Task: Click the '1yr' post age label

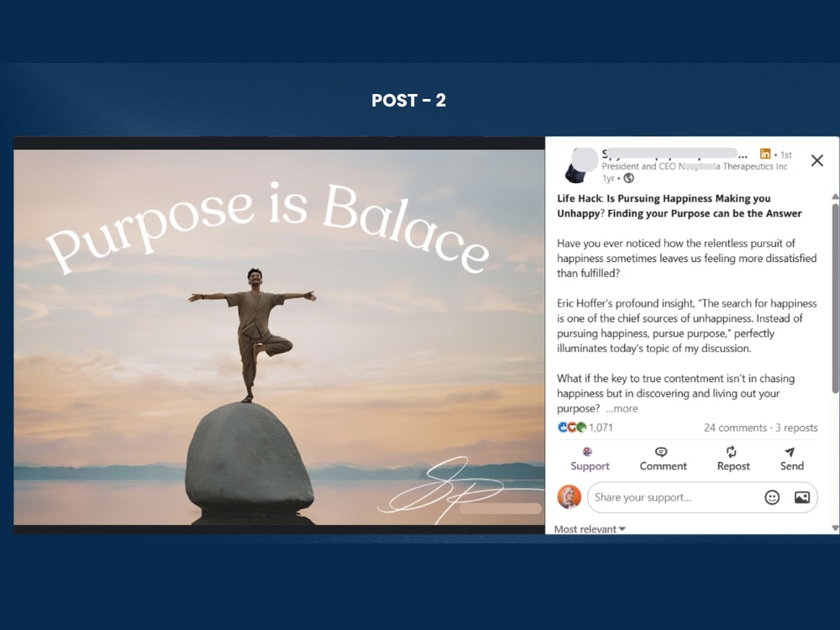Action: 607,178
